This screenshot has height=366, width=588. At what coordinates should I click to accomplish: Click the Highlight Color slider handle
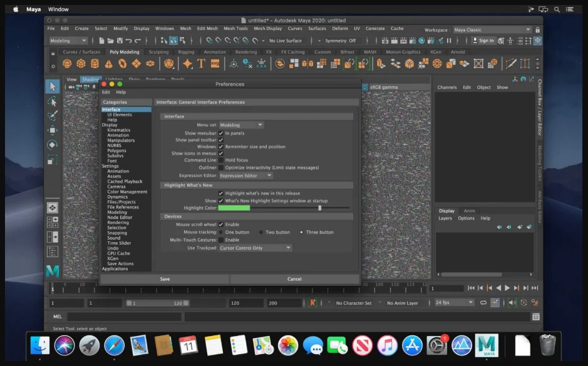[x=320, y=208]
